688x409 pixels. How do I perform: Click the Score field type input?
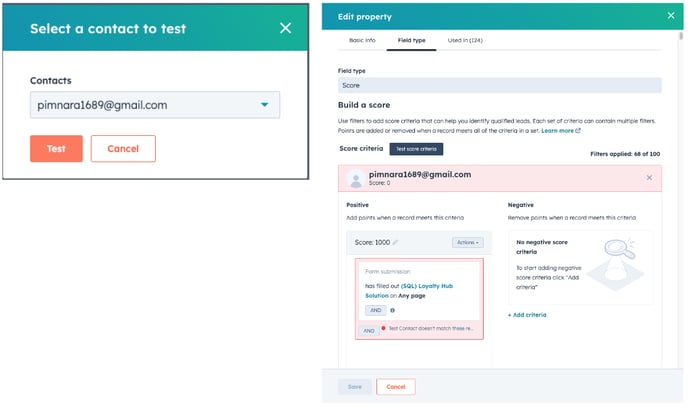coord(499,86)
